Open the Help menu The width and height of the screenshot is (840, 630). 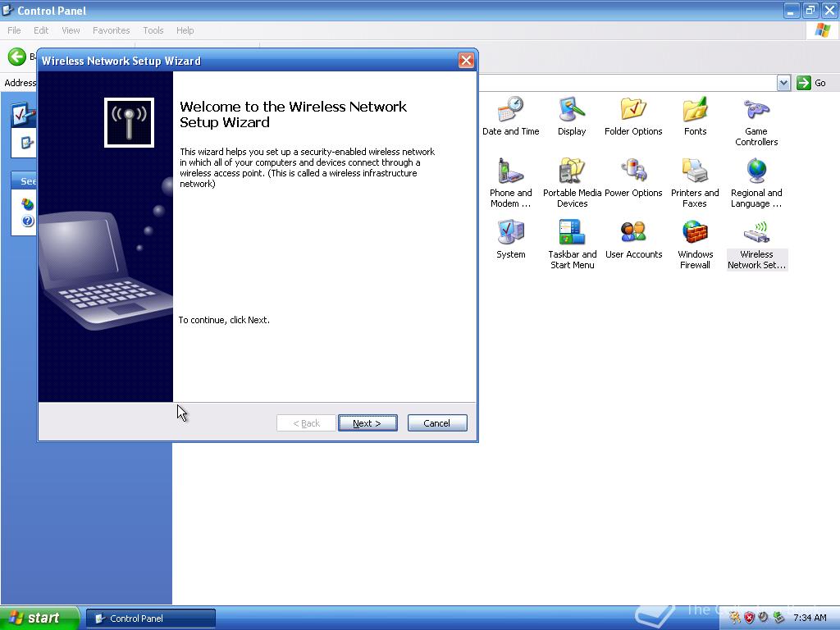pyautogui.click(x=185, y=30)
